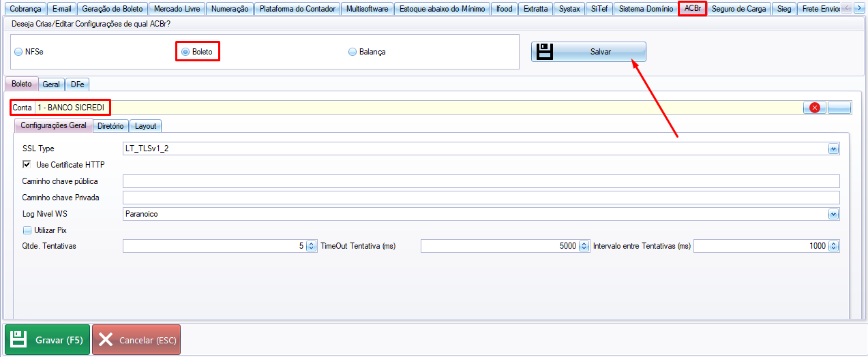Click the red X clear account button
The image size is (868, 357).
(x=814, y=108)
